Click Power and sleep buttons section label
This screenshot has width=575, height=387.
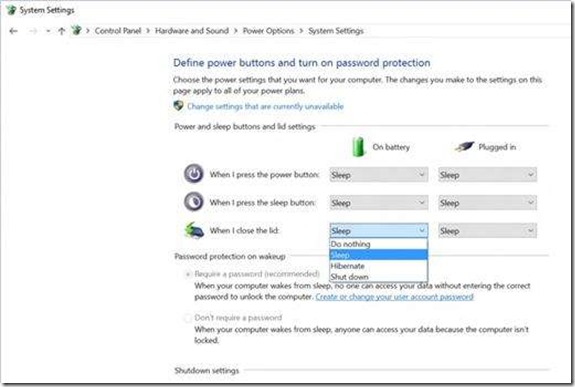[245, 127]
